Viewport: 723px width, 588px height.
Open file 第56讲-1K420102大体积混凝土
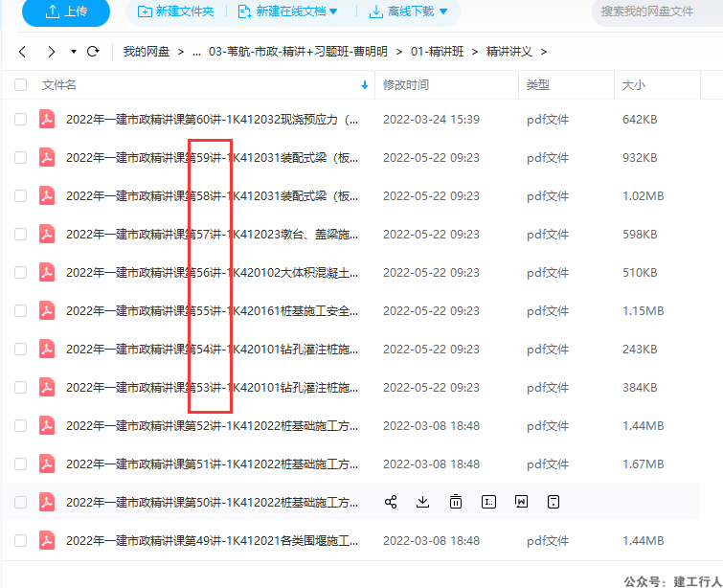[x=212, y=273]
